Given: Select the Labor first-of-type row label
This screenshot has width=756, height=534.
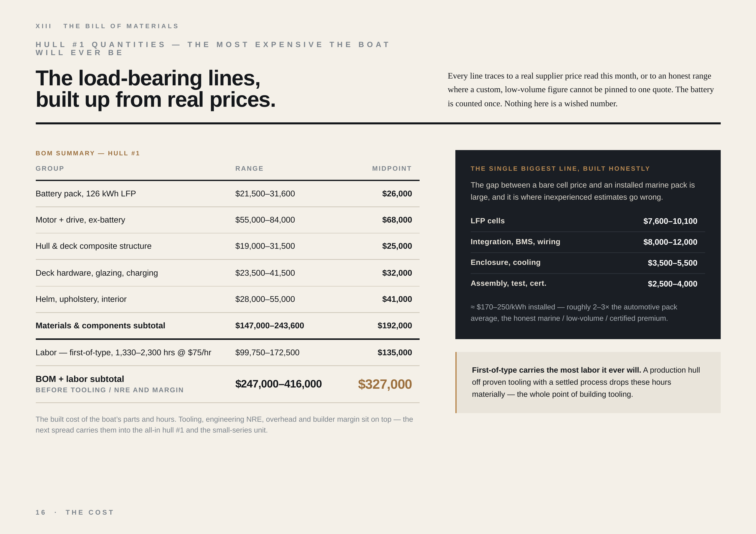Looking at the screenshot, I should 123,352.
